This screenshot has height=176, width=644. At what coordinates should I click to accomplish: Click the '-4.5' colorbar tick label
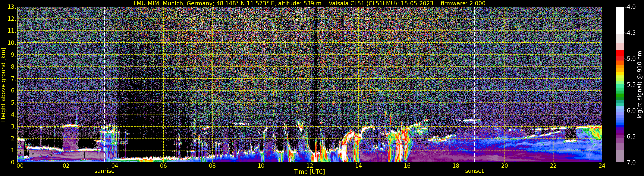pos(630,33)
